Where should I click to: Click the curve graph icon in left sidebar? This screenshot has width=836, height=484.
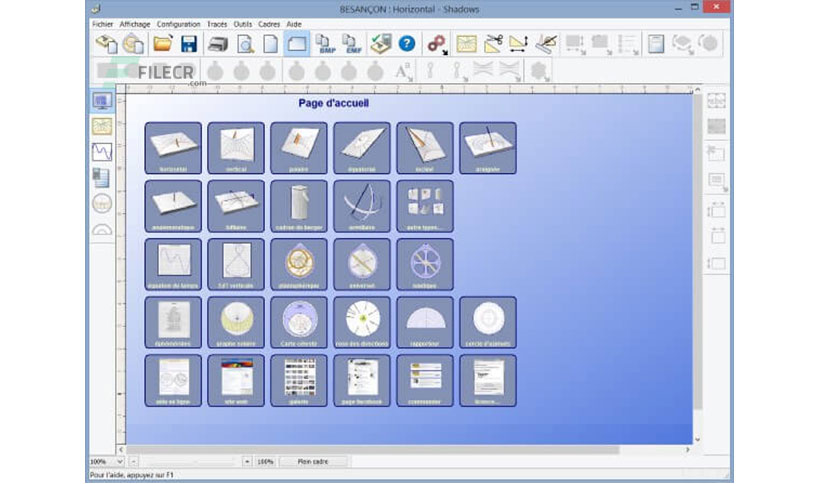tap(102, 152)
